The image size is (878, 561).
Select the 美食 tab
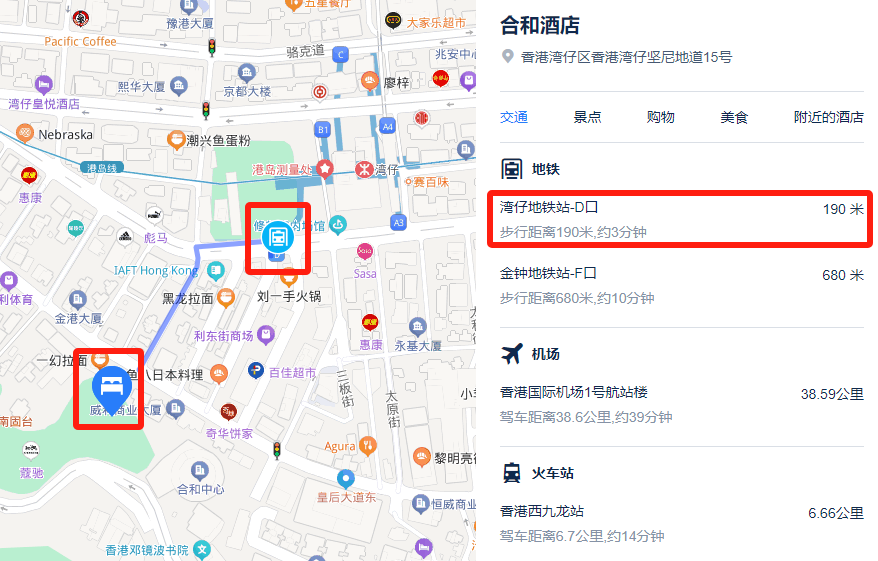coord(734,117)
